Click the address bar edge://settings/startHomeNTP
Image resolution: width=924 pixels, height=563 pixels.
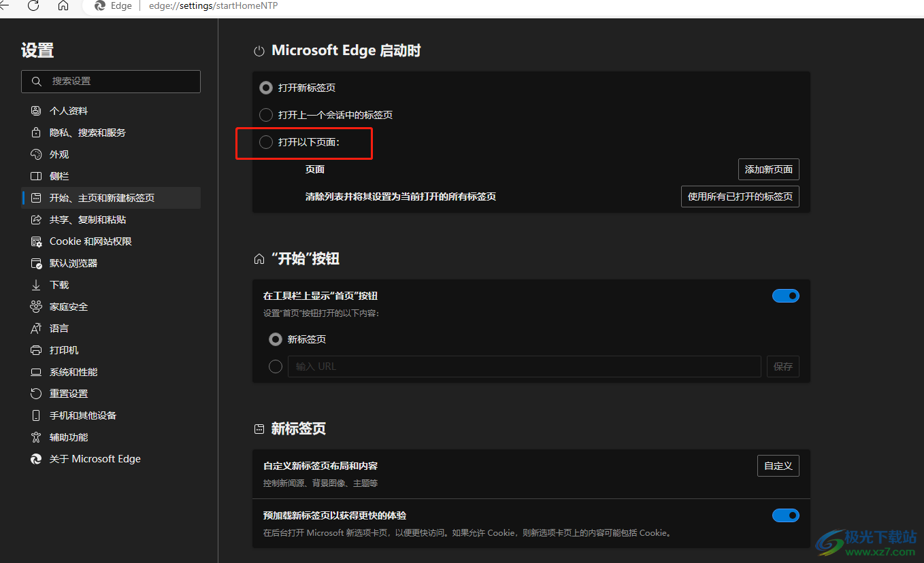pyautogui.click(x=214, y=5)
